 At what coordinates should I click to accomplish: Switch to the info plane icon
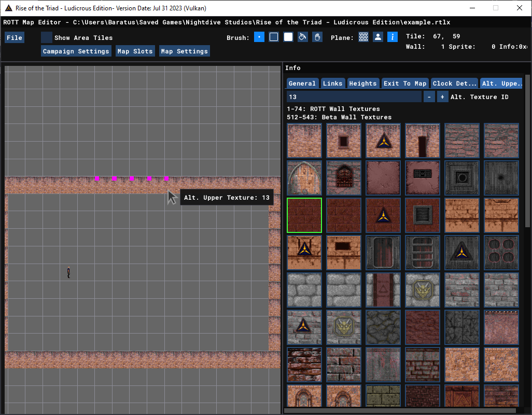coord(393,37)
